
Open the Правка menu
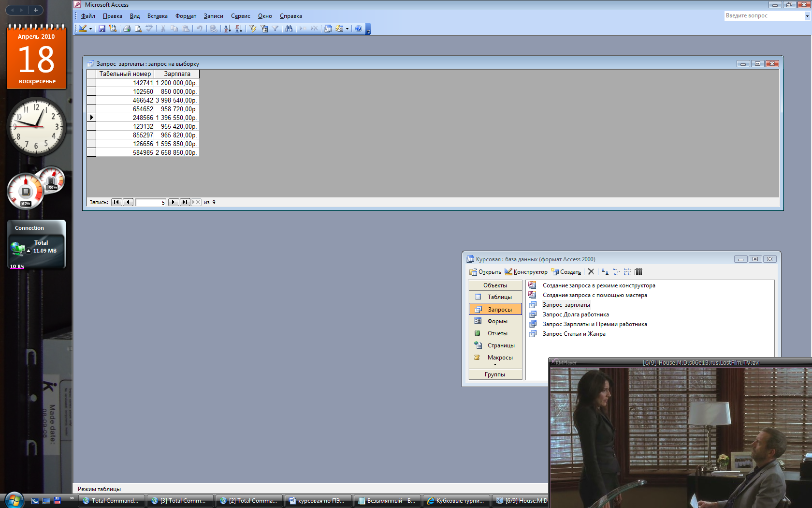point(112,16)
